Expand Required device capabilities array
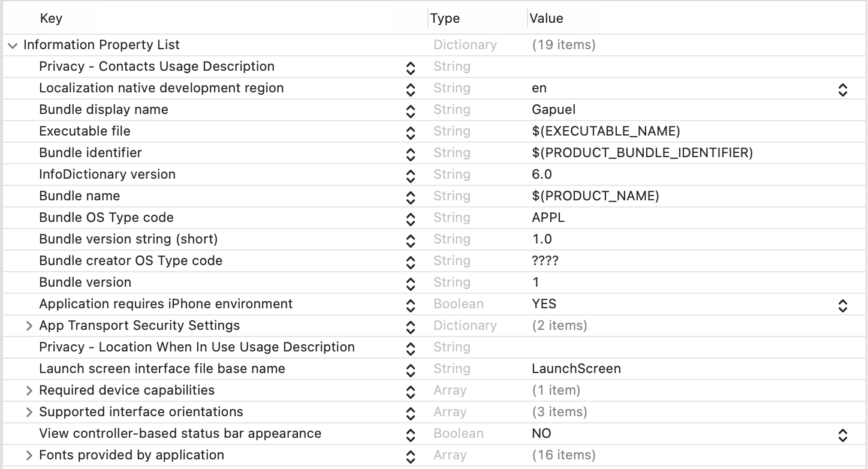Screen dimensions: 868x469 pos(29,390)
